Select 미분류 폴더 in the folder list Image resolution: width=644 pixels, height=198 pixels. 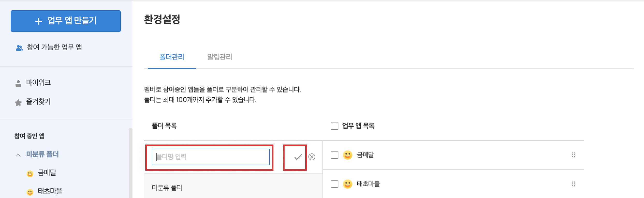click(x=167, y=188)
